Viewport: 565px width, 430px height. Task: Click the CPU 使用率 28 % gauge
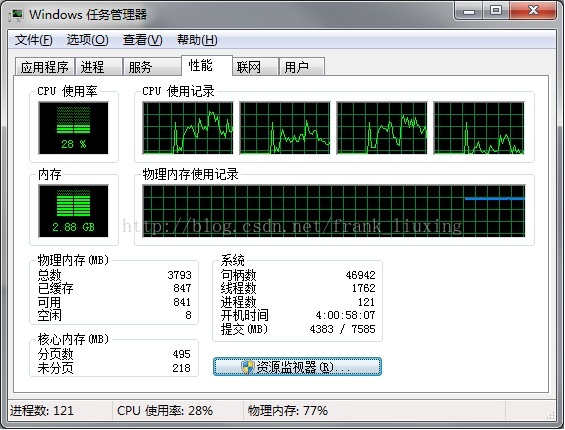[74, 128]
